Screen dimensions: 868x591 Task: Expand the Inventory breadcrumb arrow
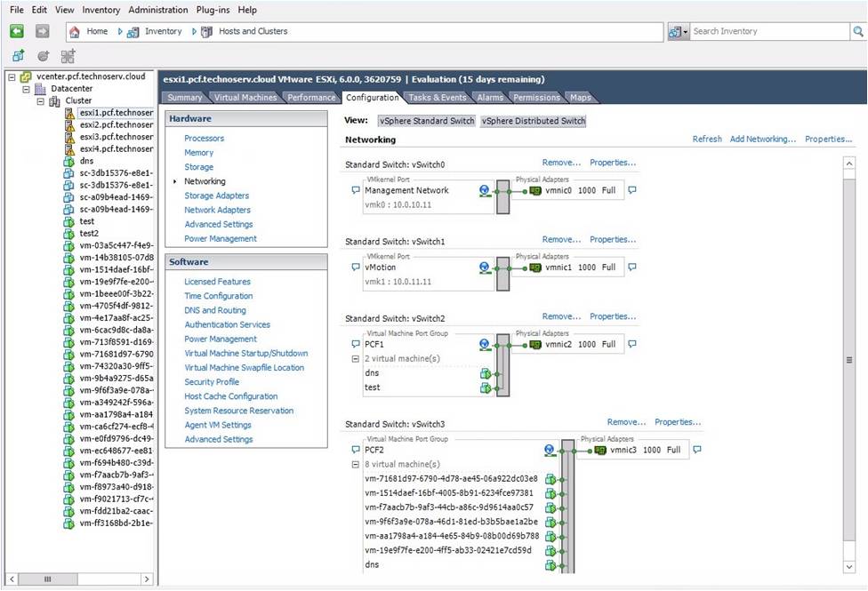(x=194, y=32)
